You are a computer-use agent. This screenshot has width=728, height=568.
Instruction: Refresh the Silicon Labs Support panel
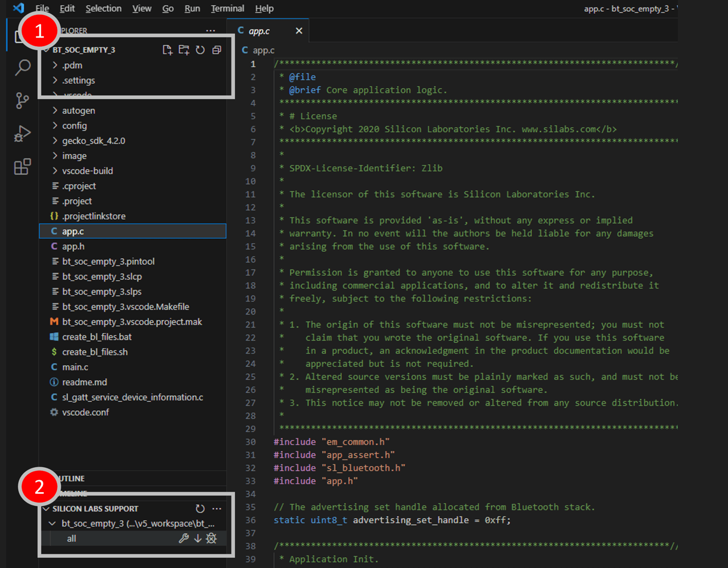click(x=200, y=509)
